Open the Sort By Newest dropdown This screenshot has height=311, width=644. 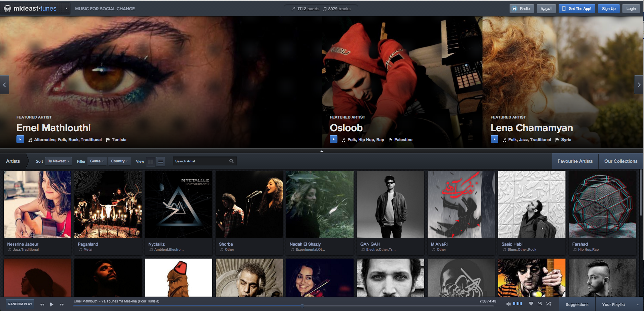58,161
